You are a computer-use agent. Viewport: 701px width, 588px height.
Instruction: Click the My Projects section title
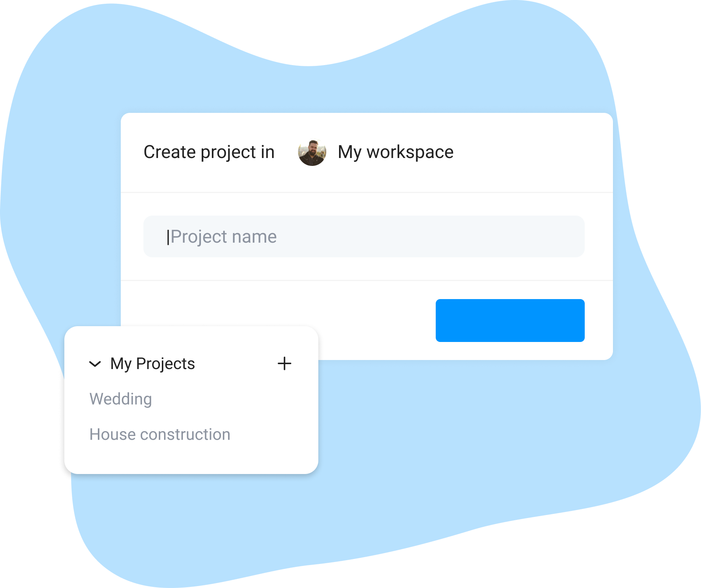tap(153, 364)
